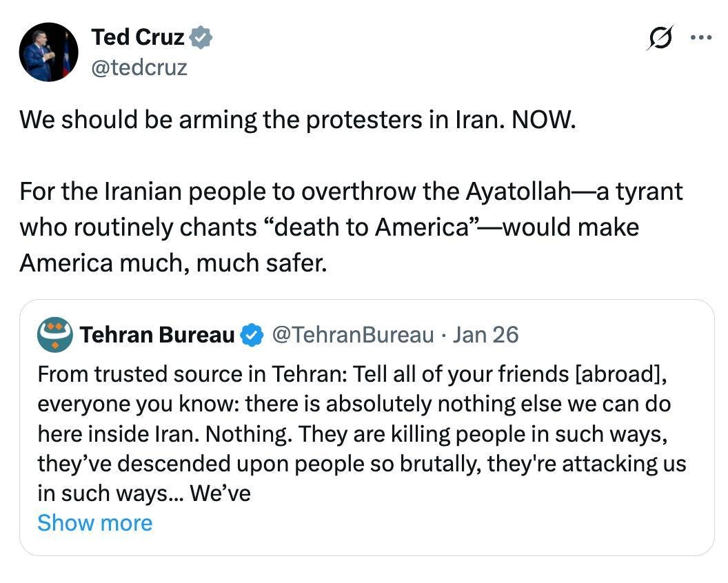Open the three-dot more options menu

700,38
